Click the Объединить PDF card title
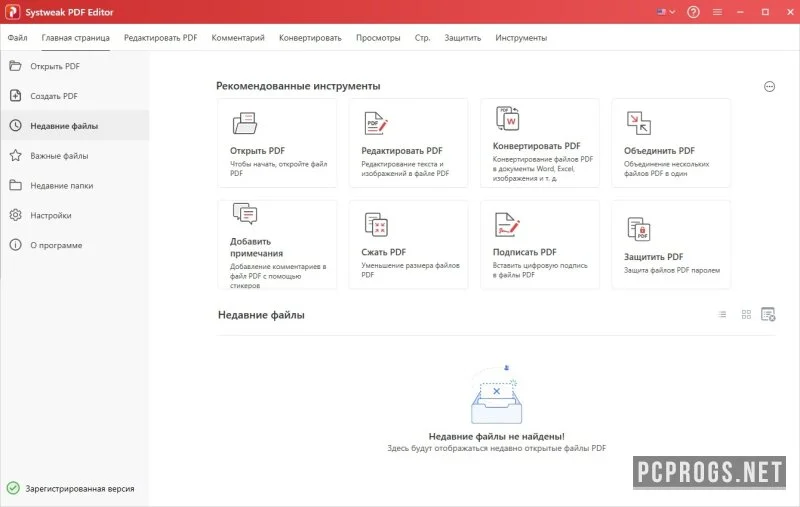800x507 pixels. (x=659, y=150)
